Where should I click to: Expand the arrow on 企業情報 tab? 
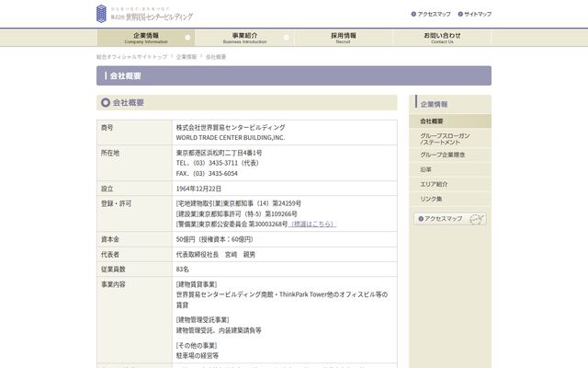(x=187, y=38)
